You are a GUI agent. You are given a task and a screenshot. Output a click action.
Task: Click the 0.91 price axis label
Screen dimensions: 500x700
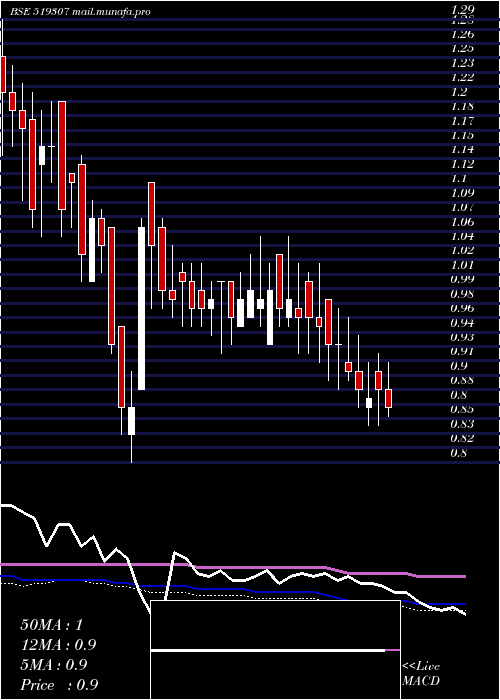click(463, 352)
